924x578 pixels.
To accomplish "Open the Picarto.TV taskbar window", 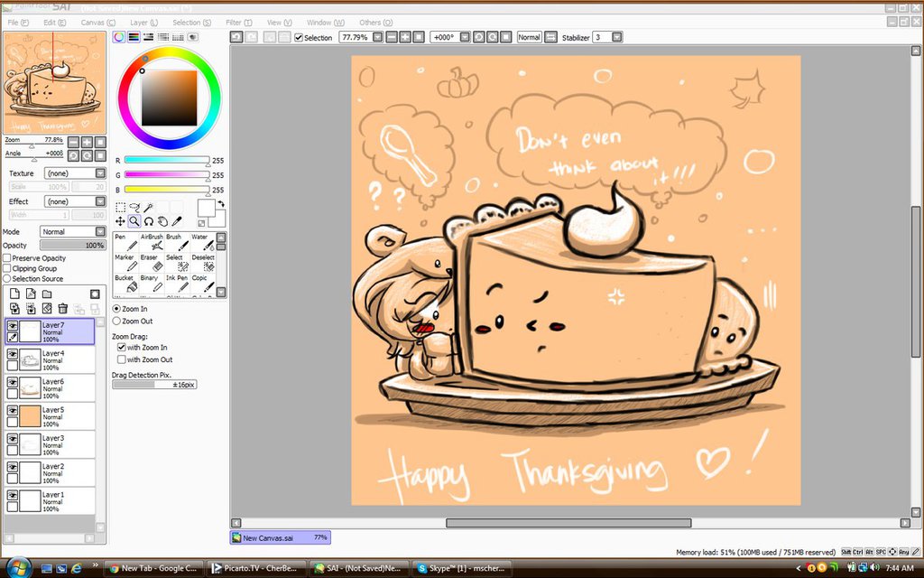I will (257, 568).
